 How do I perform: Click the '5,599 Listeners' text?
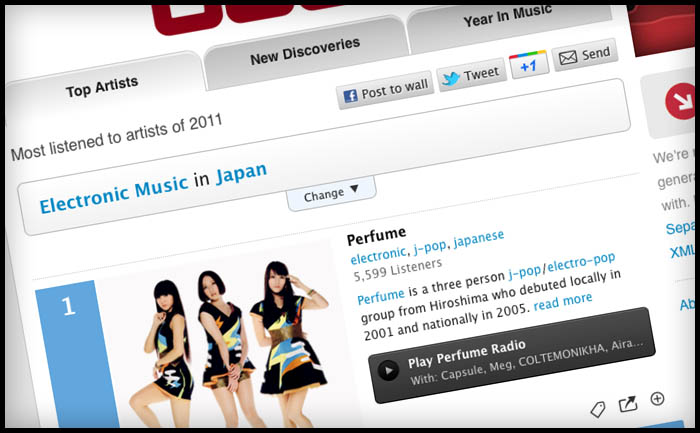coord(397,270)
